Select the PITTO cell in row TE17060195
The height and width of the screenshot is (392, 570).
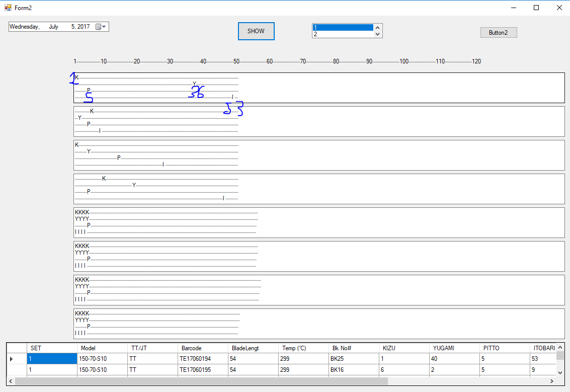[x=505, y=370]
